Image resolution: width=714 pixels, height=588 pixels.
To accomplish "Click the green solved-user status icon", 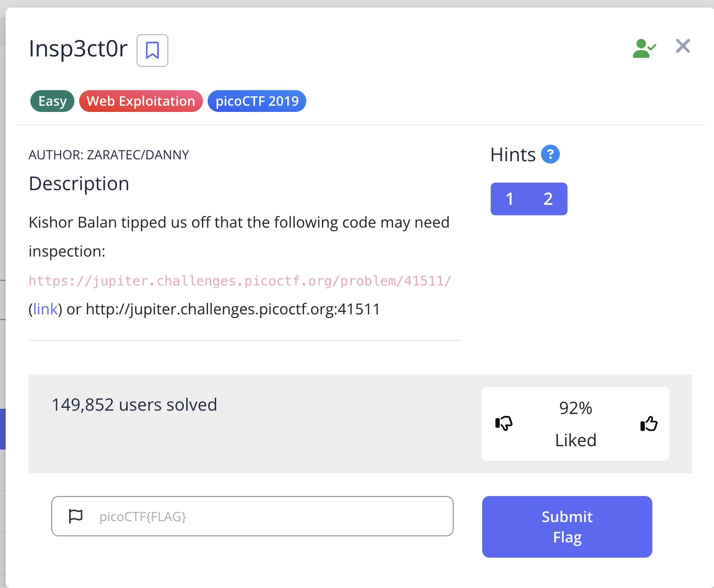I will point(644,48).
